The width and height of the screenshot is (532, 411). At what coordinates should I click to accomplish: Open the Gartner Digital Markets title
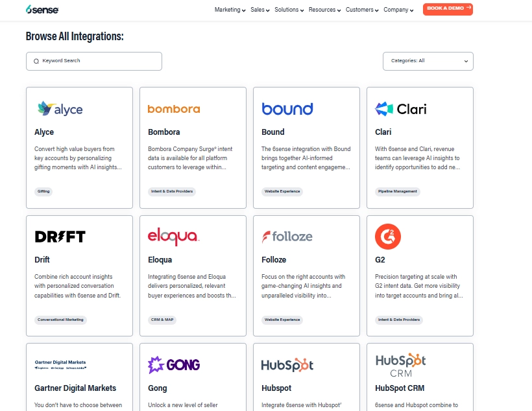(x=75, y=388)
